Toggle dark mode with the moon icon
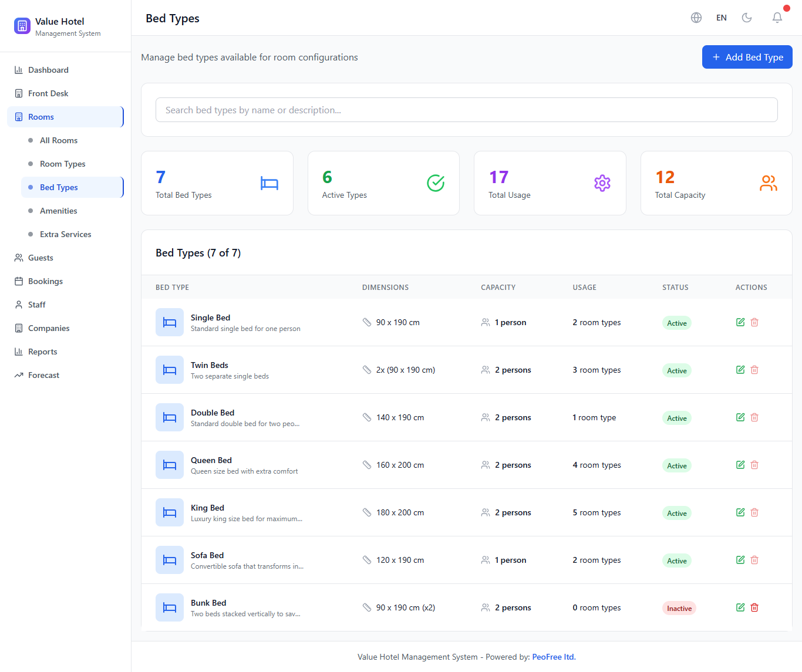 click(x=747, y=18)
